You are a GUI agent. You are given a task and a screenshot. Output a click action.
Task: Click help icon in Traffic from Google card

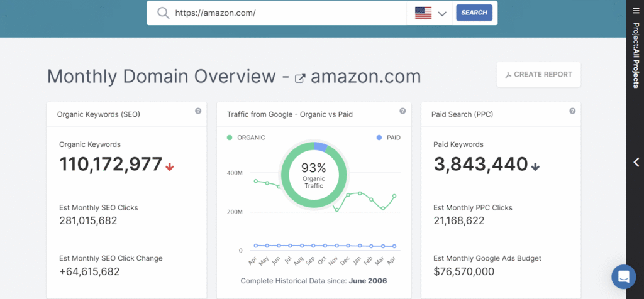point(402,111)
